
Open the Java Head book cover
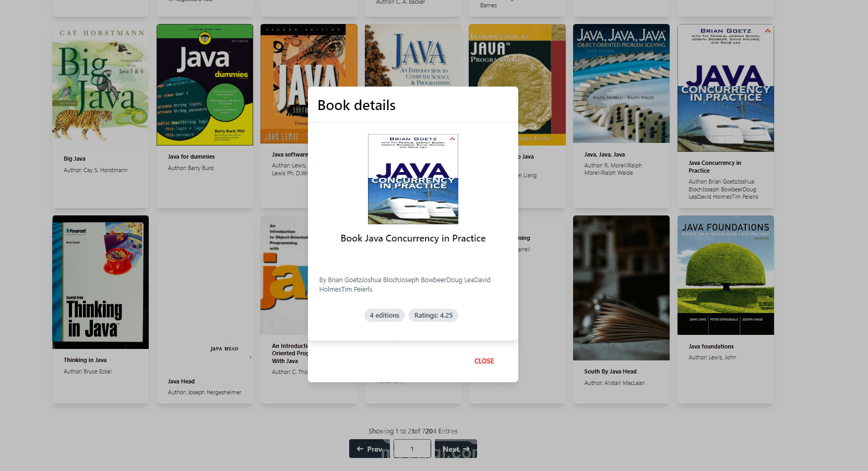(x=205, y=292)
